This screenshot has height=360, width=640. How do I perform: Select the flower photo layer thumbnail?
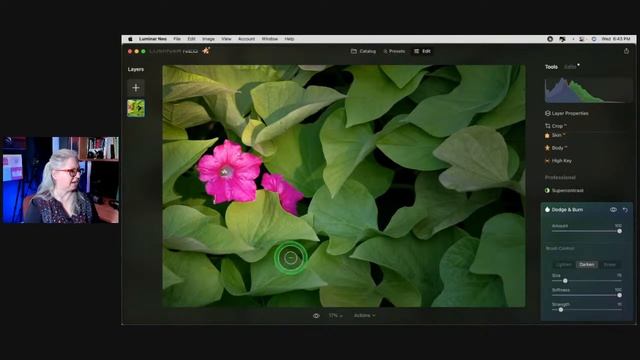click(136, 109)
